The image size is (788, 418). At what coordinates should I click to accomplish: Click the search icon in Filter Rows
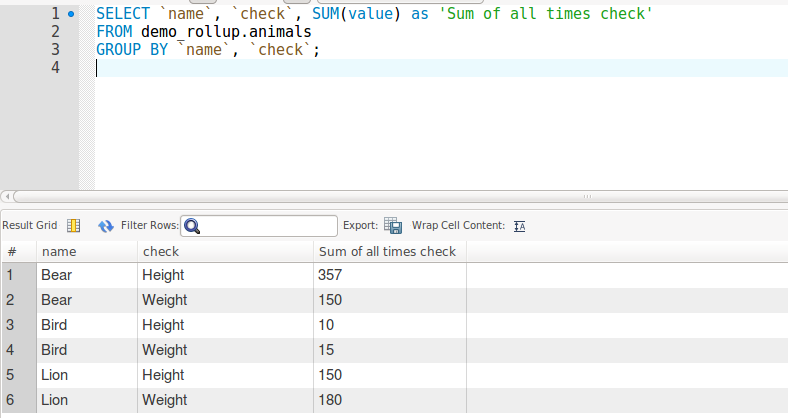192,226
